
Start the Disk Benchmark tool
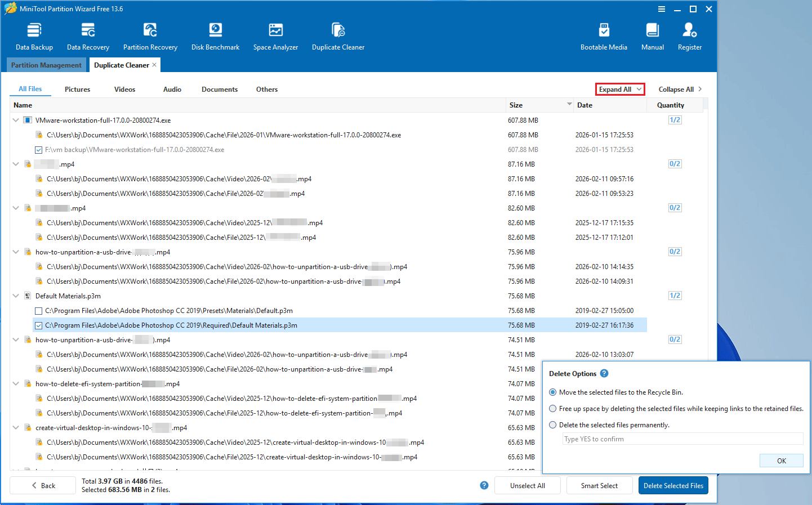215,35
